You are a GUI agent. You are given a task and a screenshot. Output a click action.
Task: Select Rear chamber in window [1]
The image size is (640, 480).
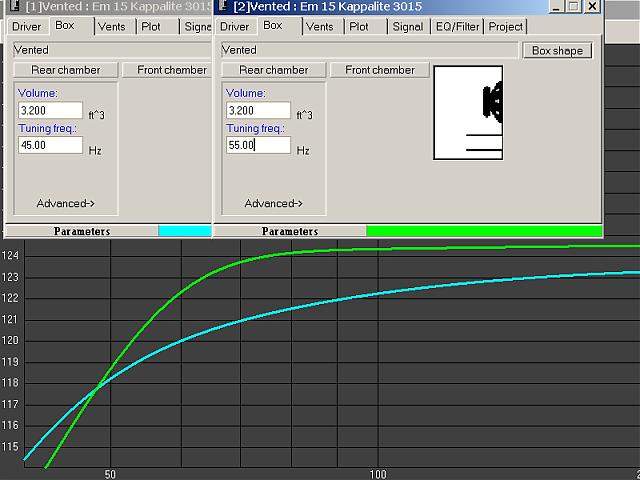(x=66, y=70)
